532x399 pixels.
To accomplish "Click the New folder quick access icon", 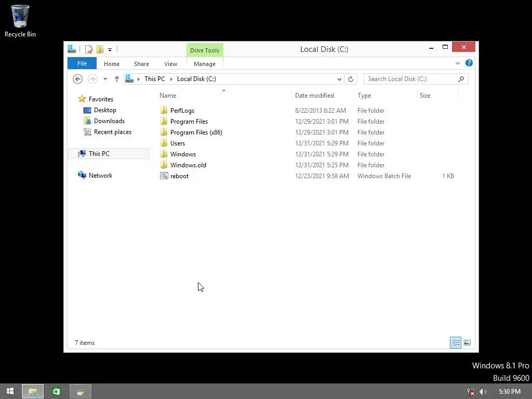I will [x=100, y=49].
